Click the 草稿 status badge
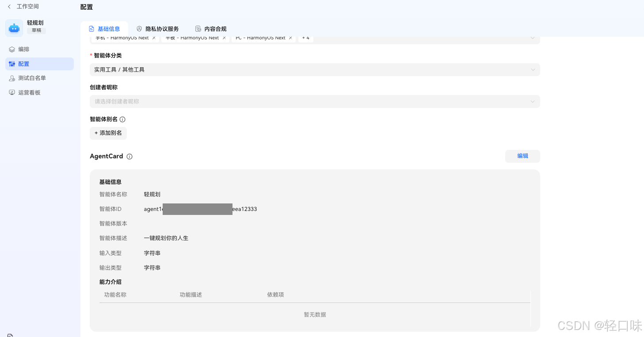Screen dimensions: 644x337 [36, 31]
